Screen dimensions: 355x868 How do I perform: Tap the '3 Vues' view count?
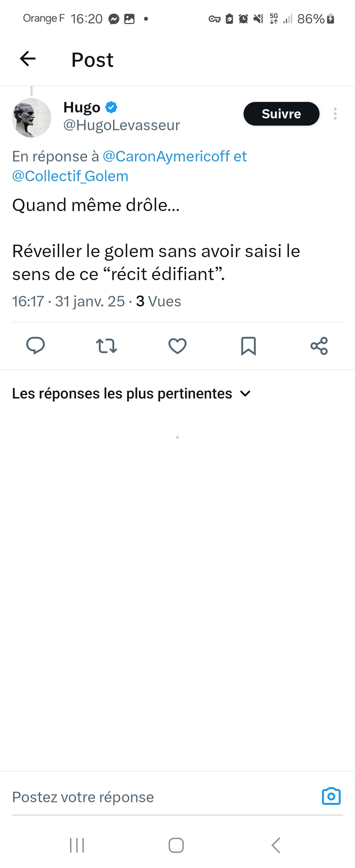coord(158,301)
